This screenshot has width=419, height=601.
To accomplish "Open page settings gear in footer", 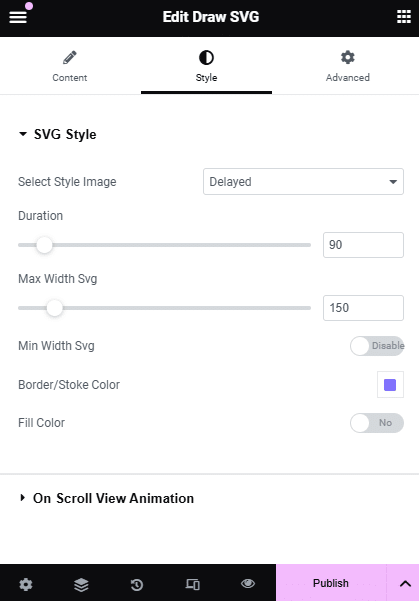I will click(x=26, y=584).
